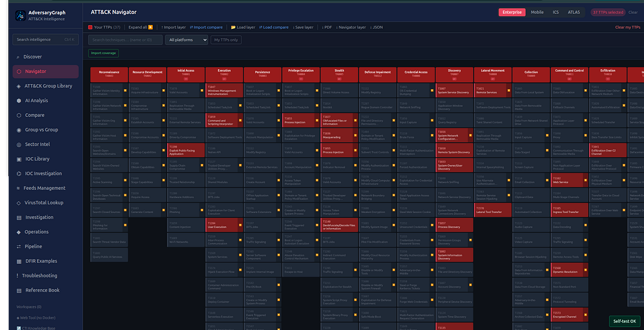Expand sub-techniques for OS Credential Dumping
This screenshot has width=644, height=330.
(x=431, y=91)
